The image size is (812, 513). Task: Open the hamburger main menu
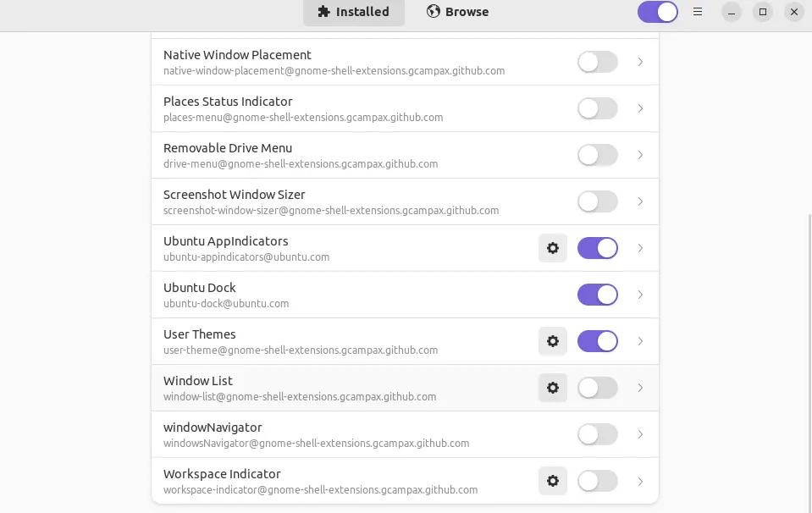coord(698,12)
